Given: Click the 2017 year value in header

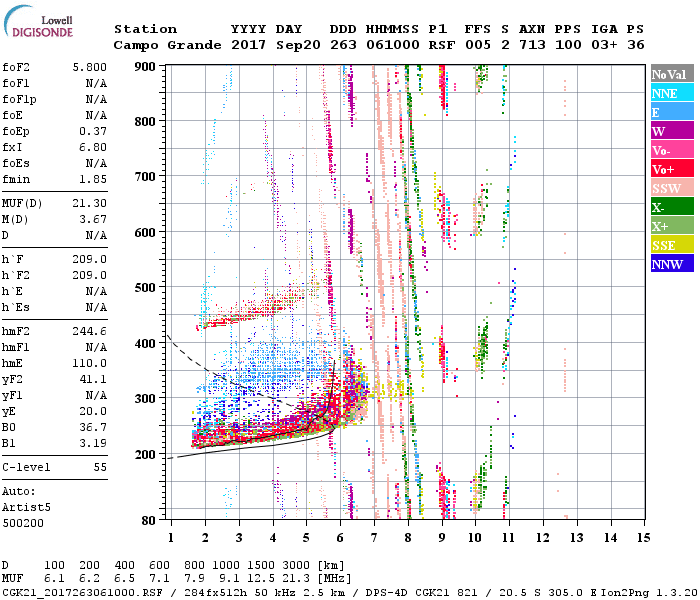Looking at the screenshot, I should point(247,45).
